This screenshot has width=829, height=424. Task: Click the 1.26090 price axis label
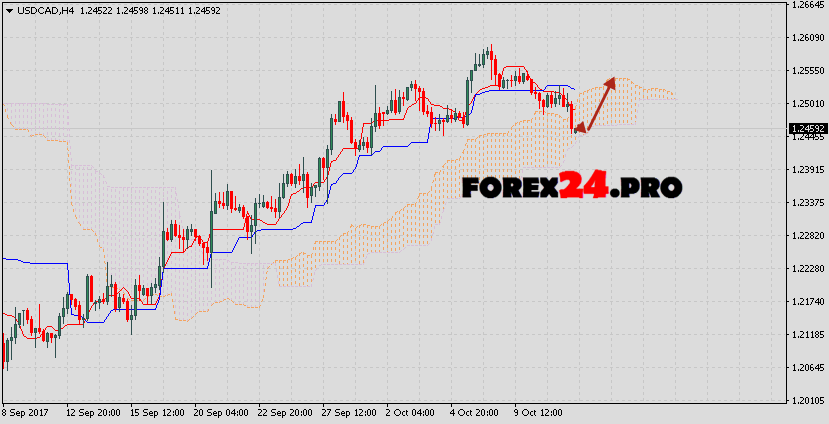pos(806,38)
